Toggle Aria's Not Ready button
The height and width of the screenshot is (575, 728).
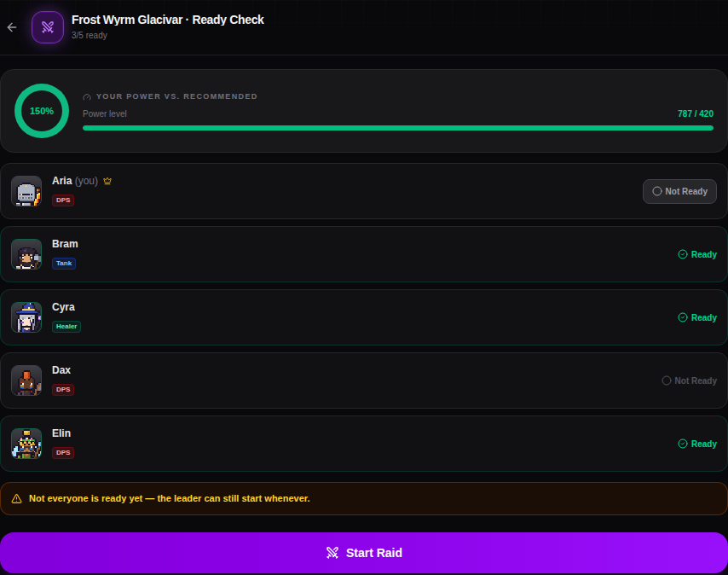(679, 191)
